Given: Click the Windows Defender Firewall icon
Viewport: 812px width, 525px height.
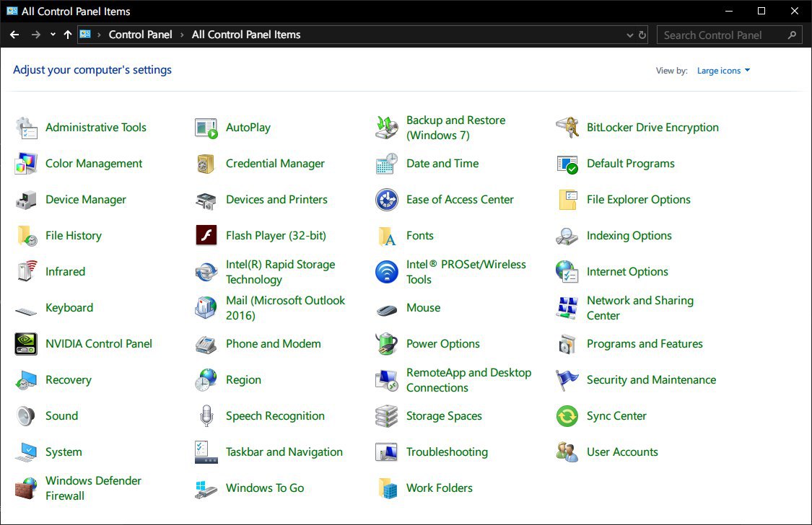Looking at the screenshot, I should pyautogui.click(x=26, y=488).
